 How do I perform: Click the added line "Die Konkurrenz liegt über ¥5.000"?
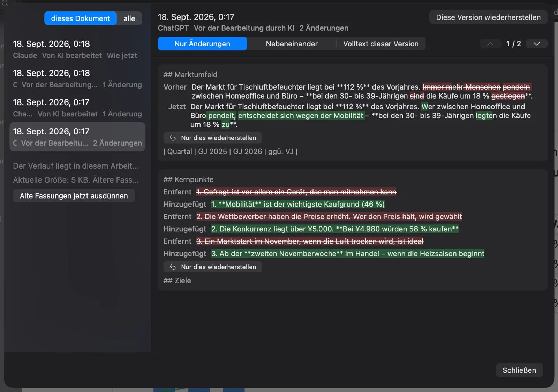tap(335, 229)
